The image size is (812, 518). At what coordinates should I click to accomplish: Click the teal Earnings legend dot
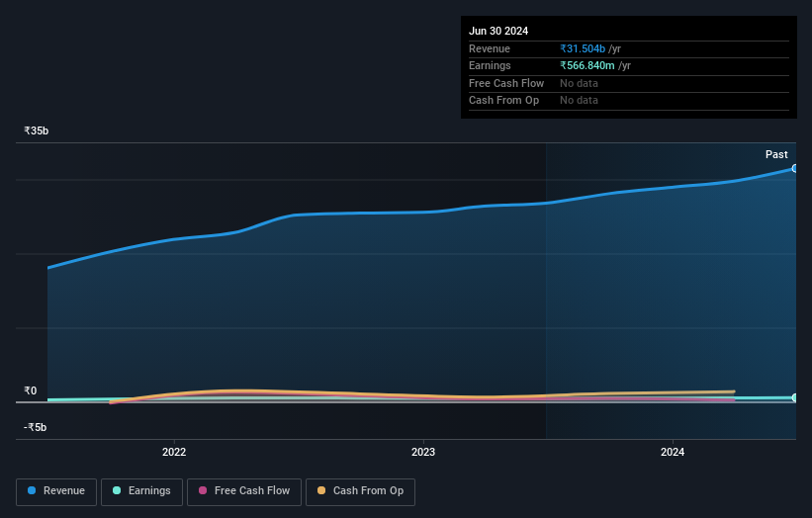(x=117, y=490)
